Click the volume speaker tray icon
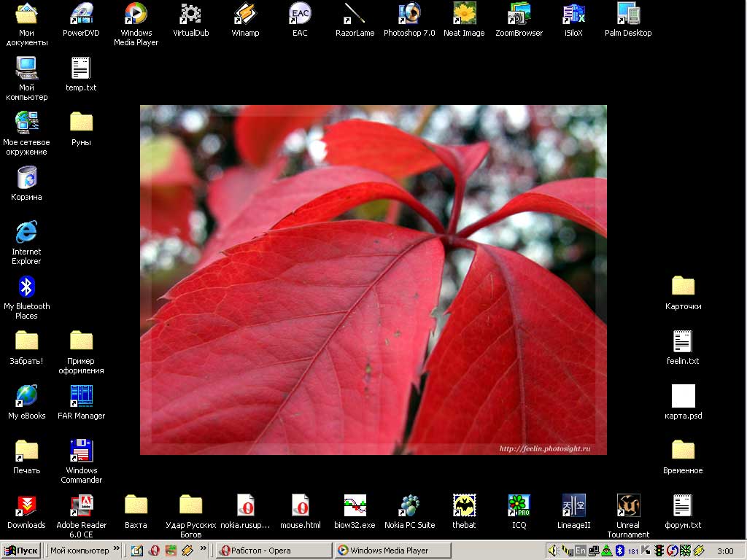 tap(553, 551)
